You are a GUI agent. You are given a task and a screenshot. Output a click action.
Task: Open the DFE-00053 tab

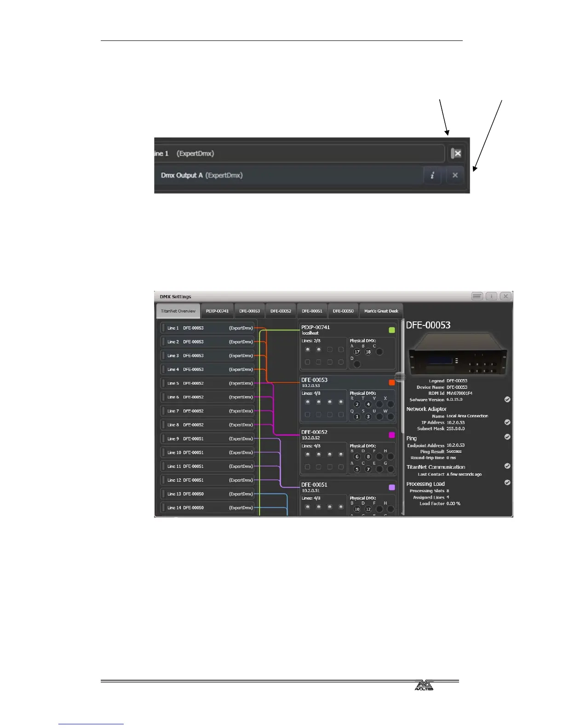[249, 311]
